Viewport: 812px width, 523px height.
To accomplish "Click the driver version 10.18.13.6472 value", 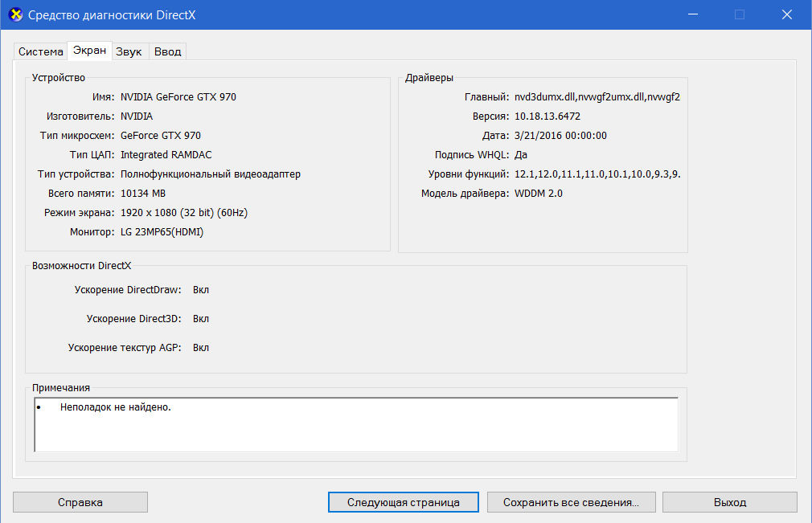I will tap(547, 116).
